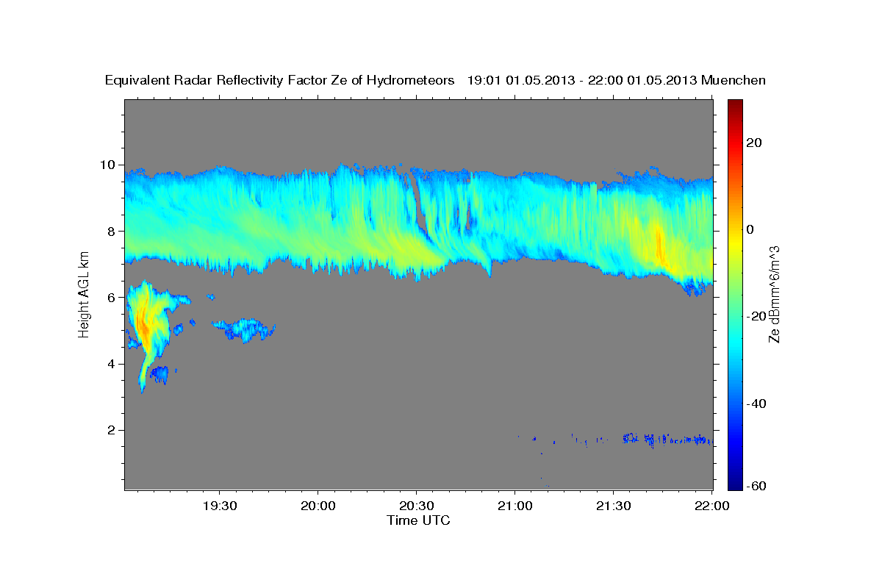This screenshot has width=882, height=588.
Task: Click the height tick label 10
Action: [x=110, y=165]
